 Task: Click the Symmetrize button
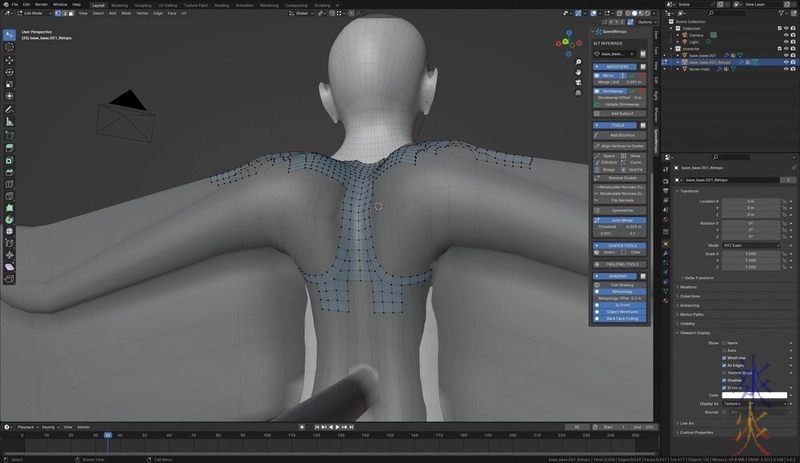tap(620, 211)
